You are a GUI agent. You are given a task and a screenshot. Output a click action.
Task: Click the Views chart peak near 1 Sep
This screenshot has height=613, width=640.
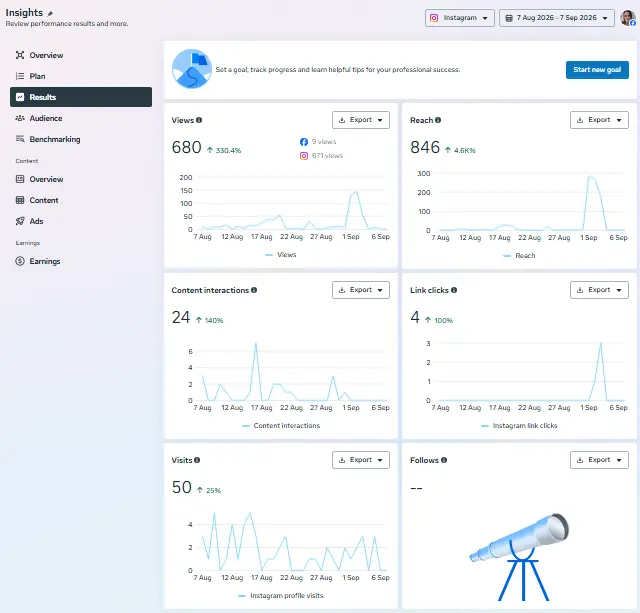[x=356, y=192]
